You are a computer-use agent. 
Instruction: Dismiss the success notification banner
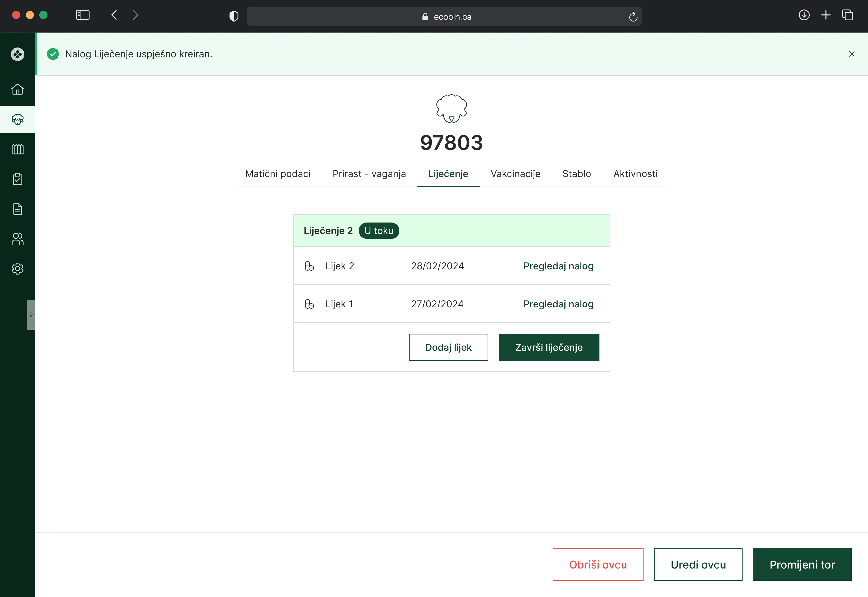tap(851, 54)
